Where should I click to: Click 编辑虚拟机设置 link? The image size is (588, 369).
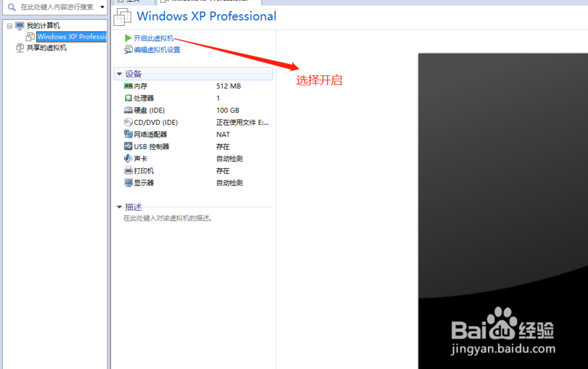pos(157,50)
